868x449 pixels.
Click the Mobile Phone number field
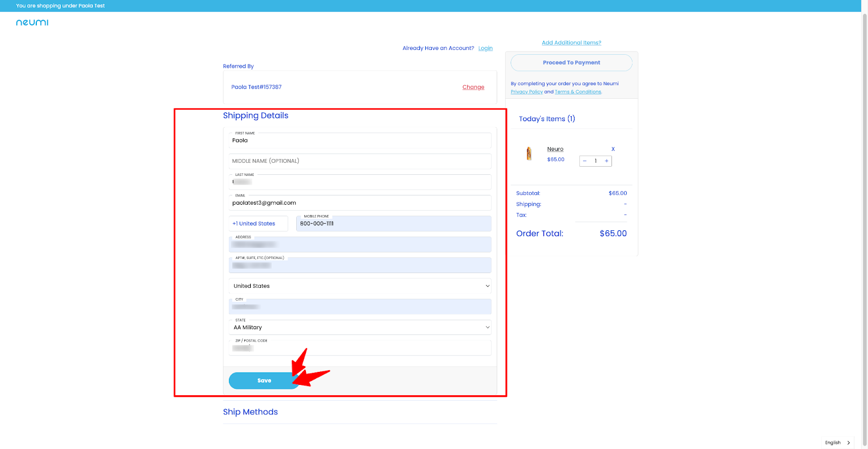pyautogui.click(x=394, y=224)
